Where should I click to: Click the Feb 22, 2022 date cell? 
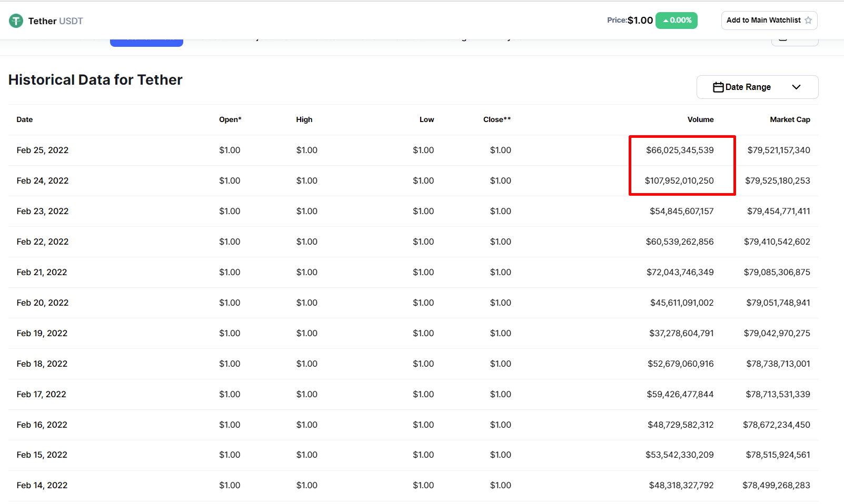[x=43, y=241]
